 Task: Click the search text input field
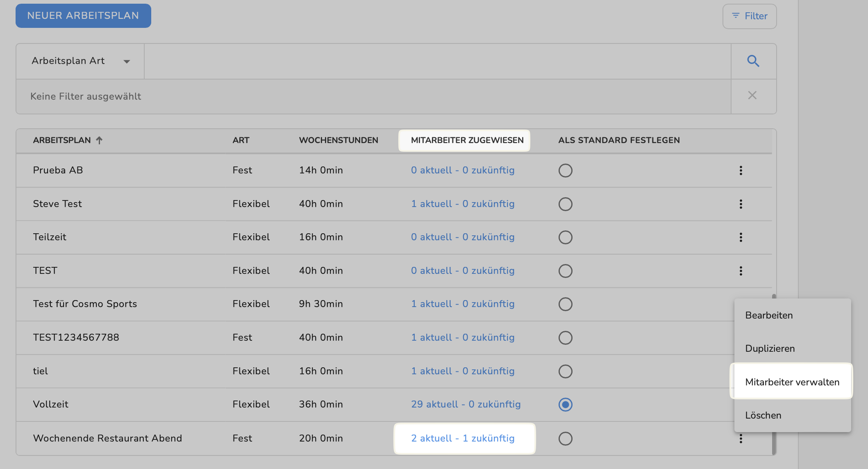tap(437, 61)
